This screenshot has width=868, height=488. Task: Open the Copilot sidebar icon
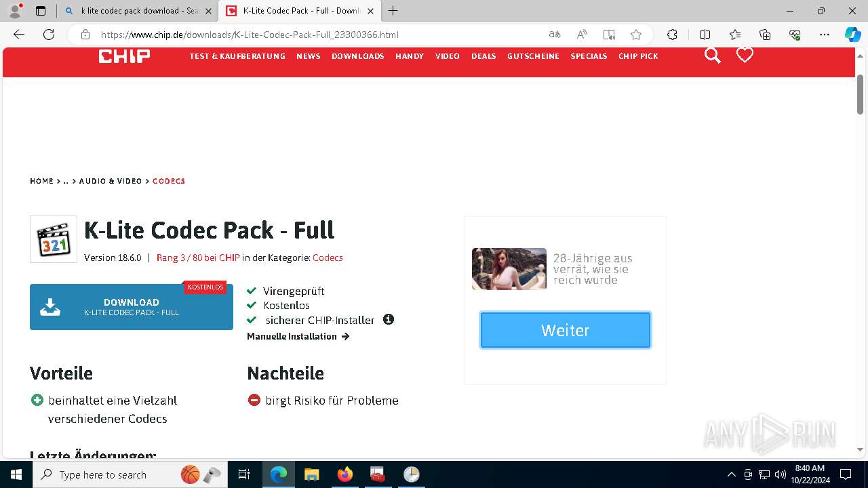[x=852, y=35]
